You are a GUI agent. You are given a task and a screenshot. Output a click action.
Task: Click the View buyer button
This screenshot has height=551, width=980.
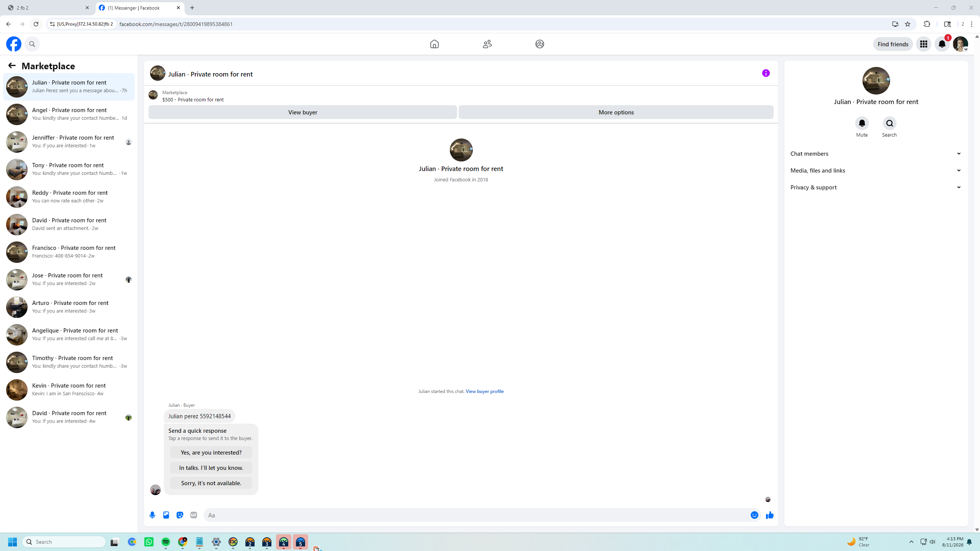pos(302,112)
